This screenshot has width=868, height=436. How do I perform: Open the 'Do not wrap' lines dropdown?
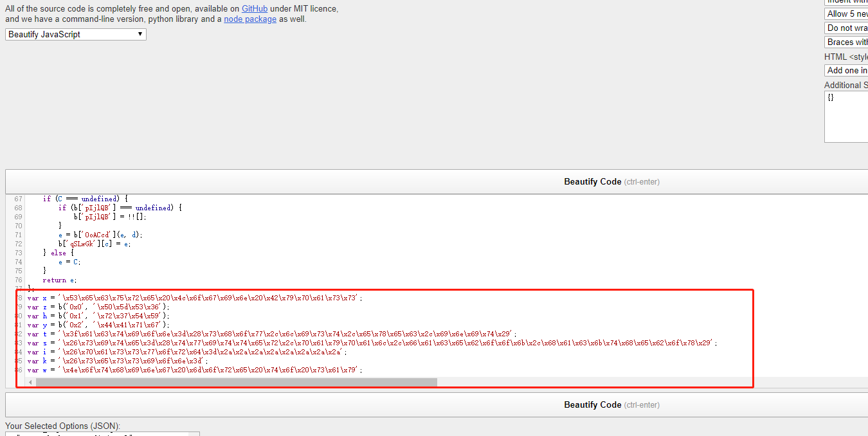point(846,28)
